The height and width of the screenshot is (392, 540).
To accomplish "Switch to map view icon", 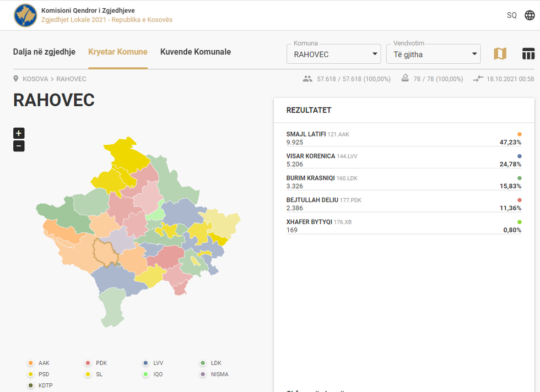I will tap(500, 53).
